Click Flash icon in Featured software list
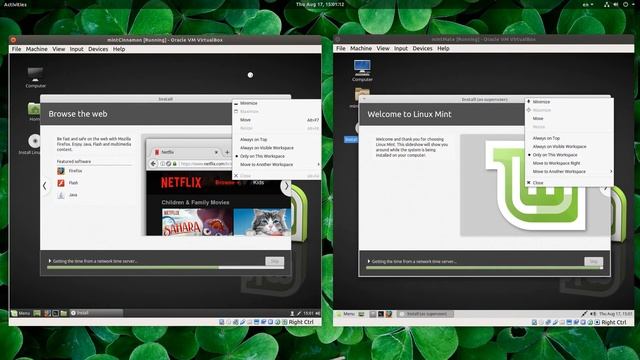Image resolution: width=640 pixels, height=360 pixels. (61, 183)
